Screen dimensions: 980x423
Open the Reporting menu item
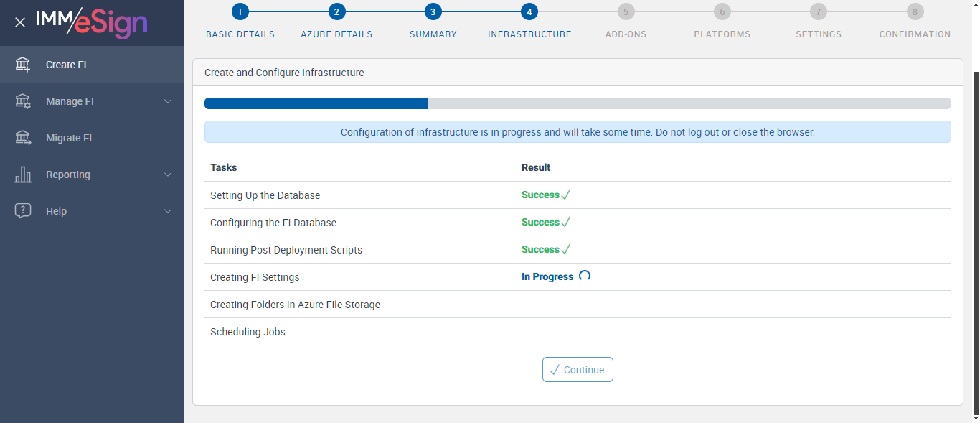92,175
